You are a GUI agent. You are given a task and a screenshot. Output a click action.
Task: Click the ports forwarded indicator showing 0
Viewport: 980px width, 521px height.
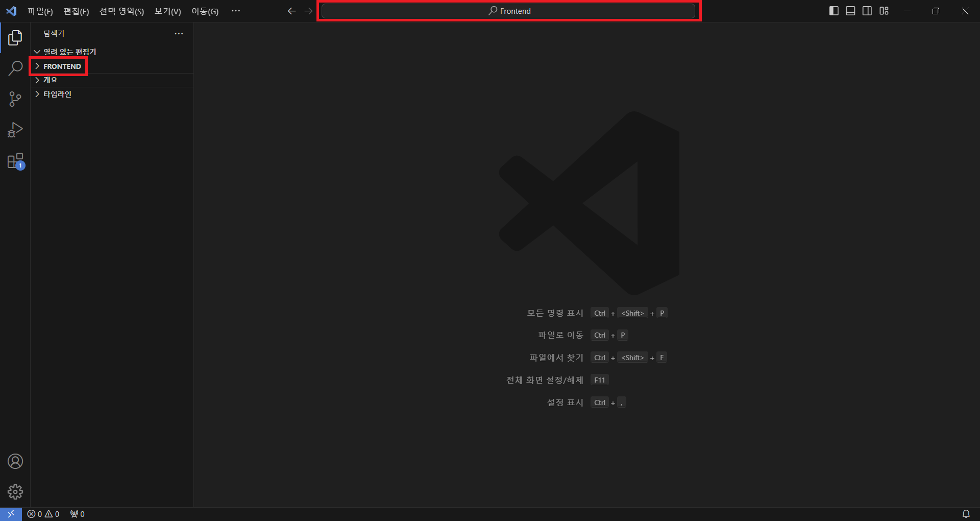(x=78, y=514)
